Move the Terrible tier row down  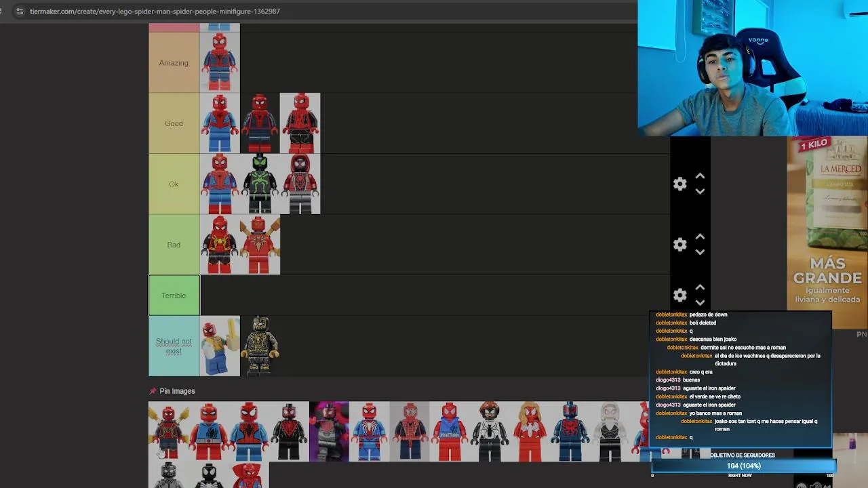click(700, 302)
